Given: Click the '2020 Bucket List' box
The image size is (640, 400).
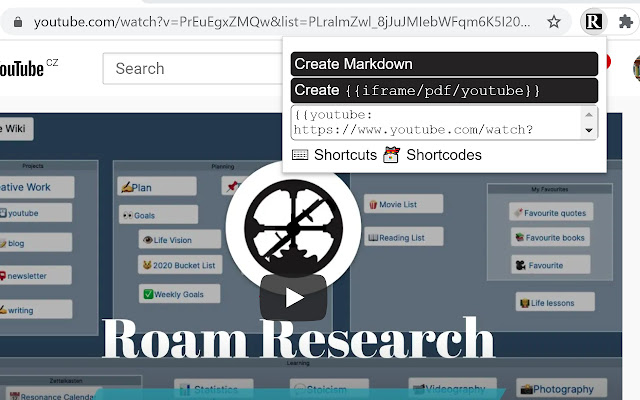Looking at the screenshot, I should tap(180, 265).
